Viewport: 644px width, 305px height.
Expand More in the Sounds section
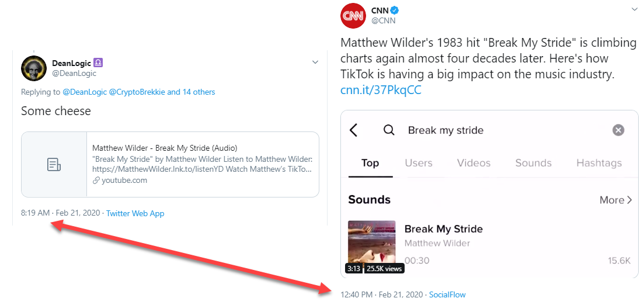click(615, 200)
